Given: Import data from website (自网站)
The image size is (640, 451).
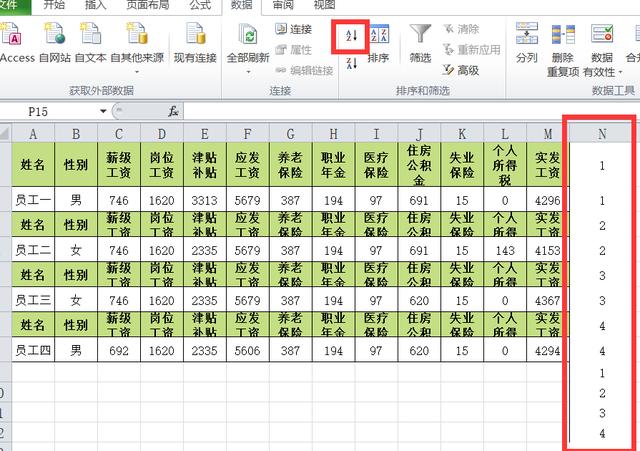Looking at the screenshot, I should point(55,43).
